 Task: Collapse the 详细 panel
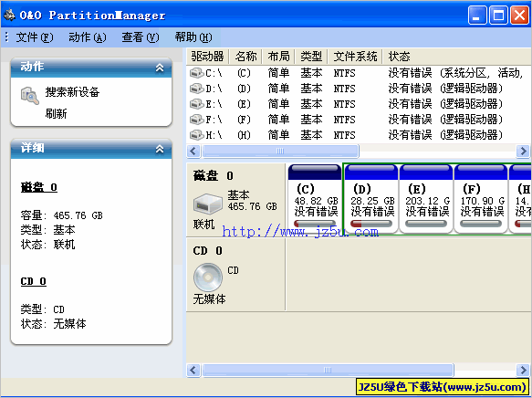point(160,149)
